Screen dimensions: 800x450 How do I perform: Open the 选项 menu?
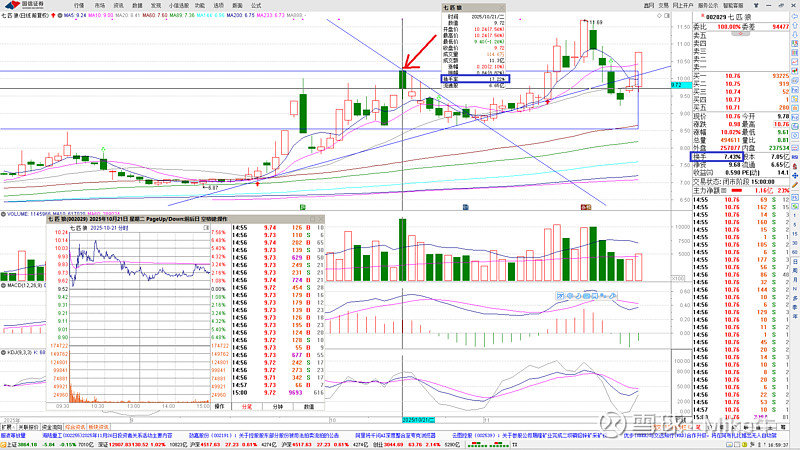pos(218,5)
